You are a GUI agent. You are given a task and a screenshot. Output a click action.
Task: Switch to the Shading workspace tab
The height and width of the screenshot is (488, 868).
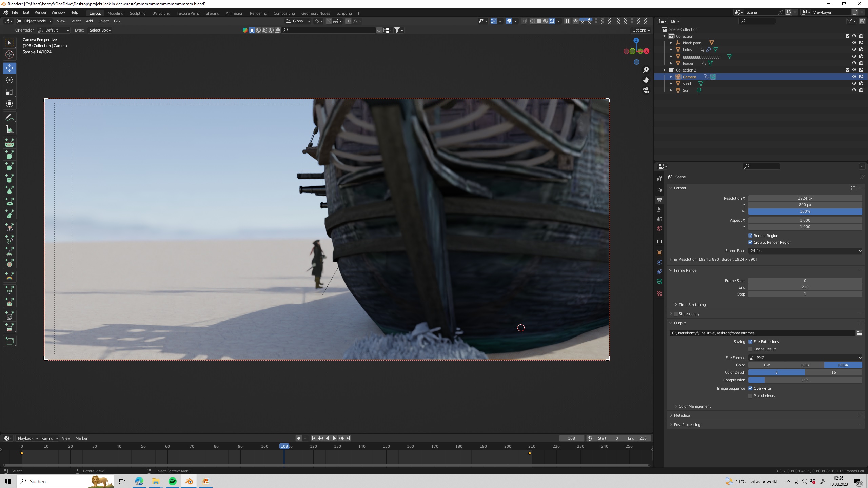coord(212,13)
